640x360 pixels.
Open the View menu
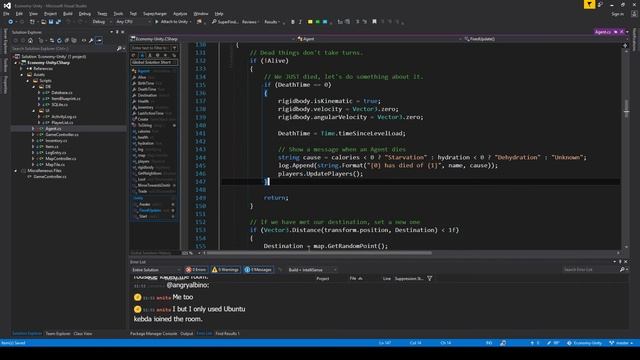point(33,13)
